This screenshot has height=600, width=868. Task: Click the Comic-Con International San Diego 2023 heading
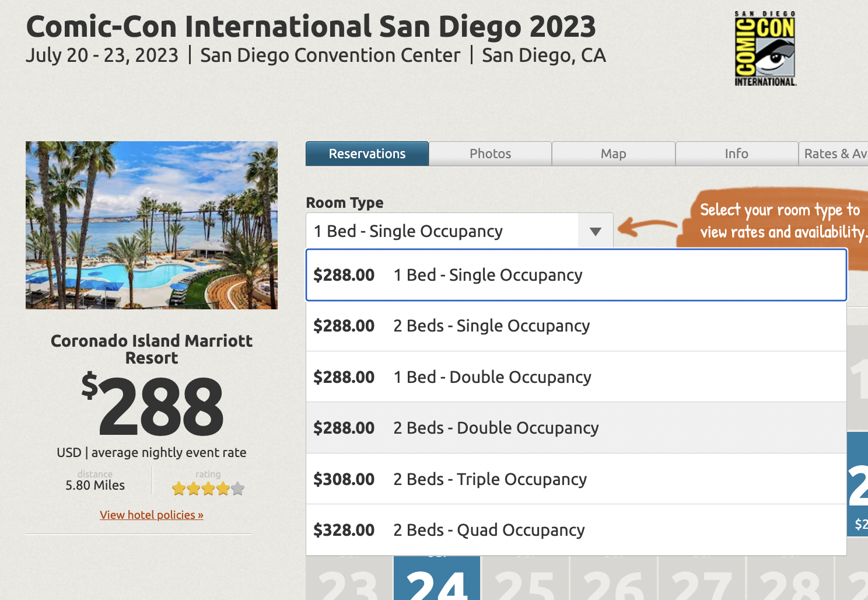pos(311,26)
